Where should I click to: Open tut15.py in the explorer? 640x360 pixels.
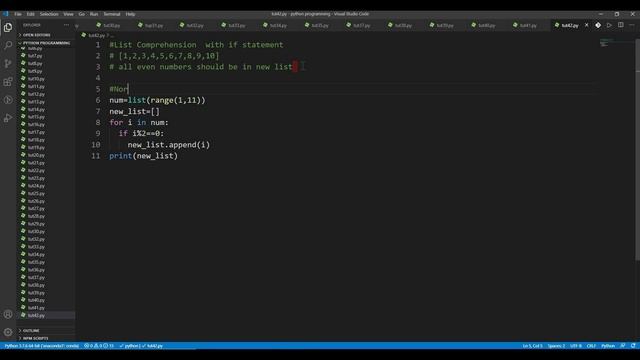point(36,117)
